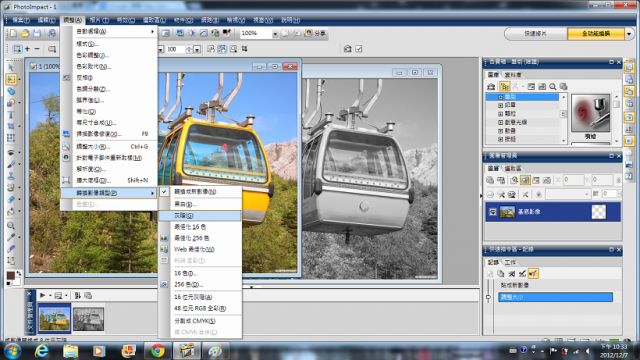Click the quick photo fix mode button
The width and height of the screenshot is (640, 360).
pos(536,33)
